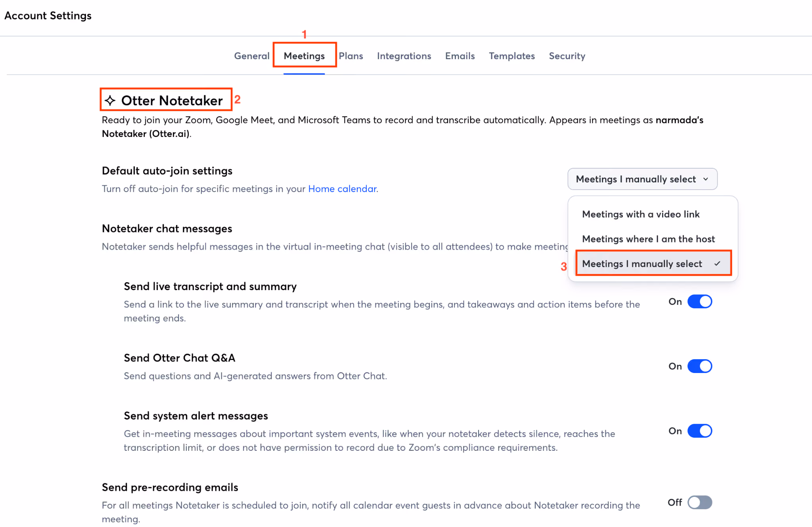Click the Notetaker chat messages heading

167,229
